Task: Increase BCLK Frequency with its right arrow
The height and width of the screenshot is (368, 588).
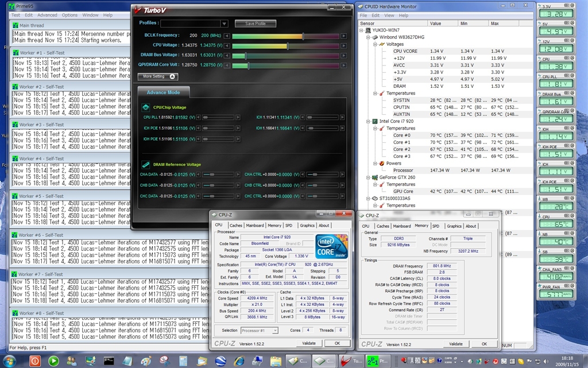Action: click(343, 36)
